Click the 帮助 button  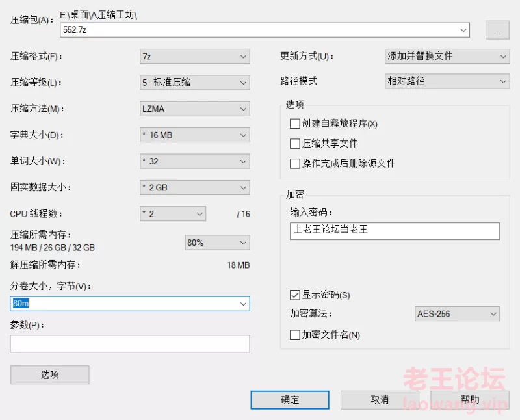point(470,400)
